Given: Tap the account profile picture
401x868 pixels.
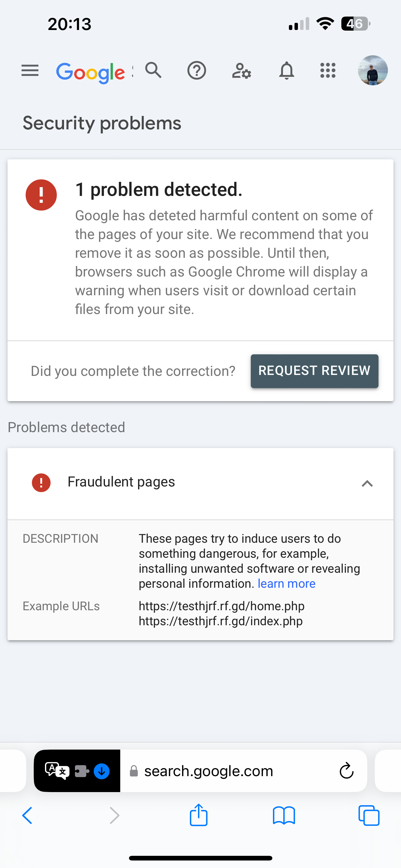Looking at the screenshot, I should pyautogui.click(x=372, y=70).
